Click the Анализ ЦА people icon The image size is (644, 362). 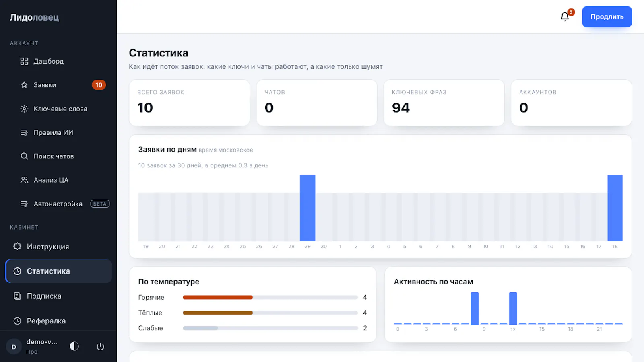click(x=24, y=180)
